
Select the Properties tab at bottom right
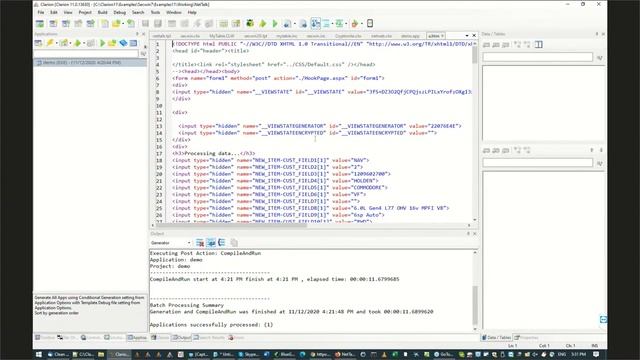point(527,338)
